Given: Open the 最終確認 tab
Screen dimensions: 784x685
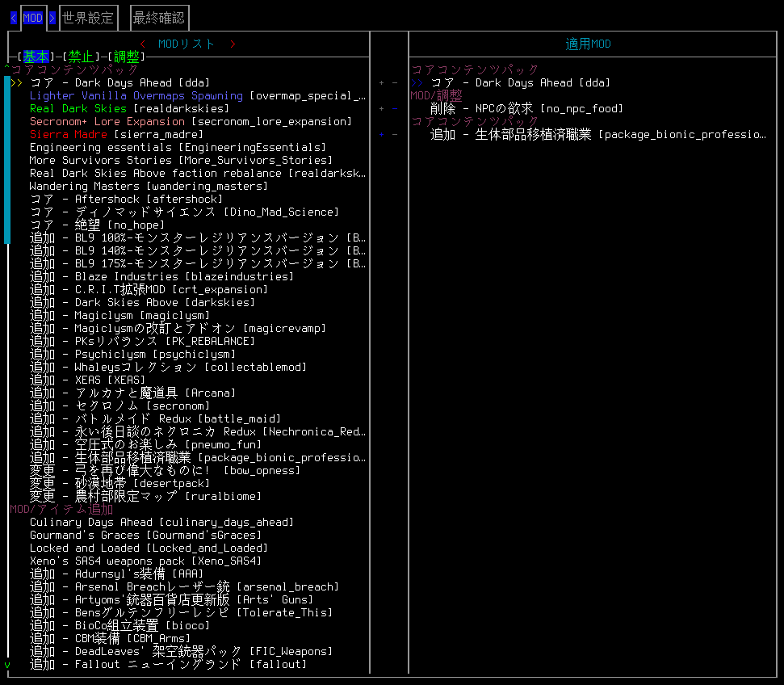Looking at the screenshot, I should pos(158,18).
